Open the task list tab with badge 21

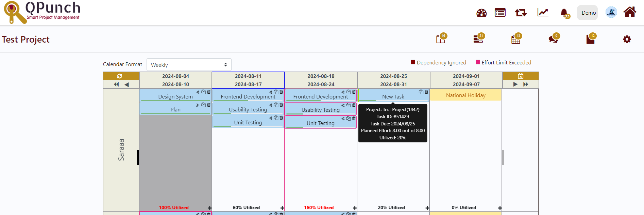point(478,40)
